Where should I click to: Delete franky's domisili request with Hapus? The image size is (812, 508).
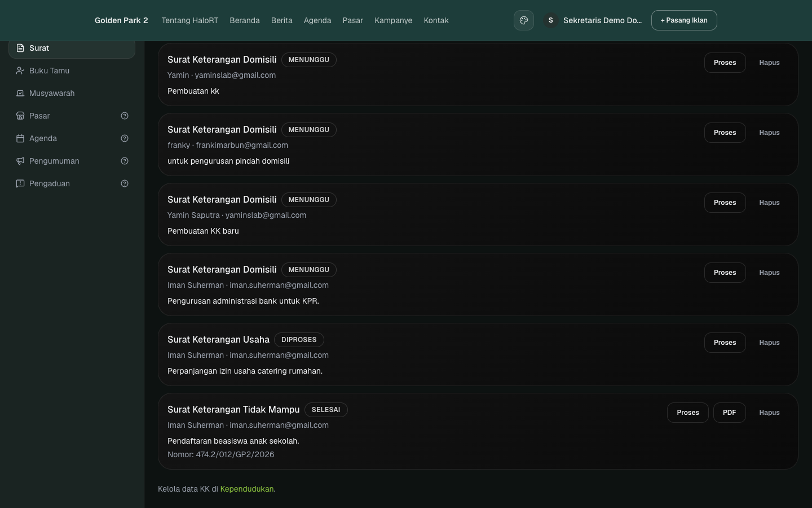[x=770, y=133]
